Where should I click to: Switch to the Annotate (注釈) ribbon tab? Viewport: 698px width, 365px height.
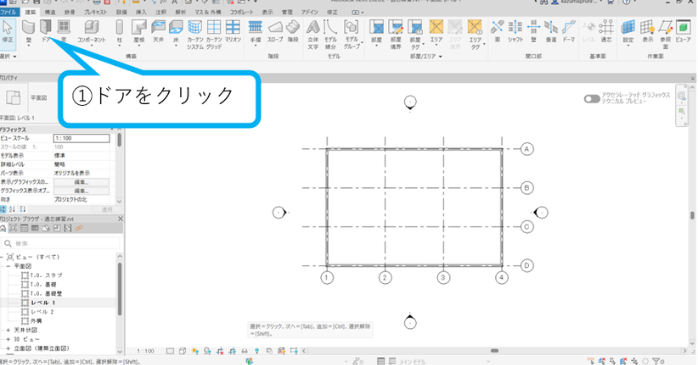[x=161, y=12]
